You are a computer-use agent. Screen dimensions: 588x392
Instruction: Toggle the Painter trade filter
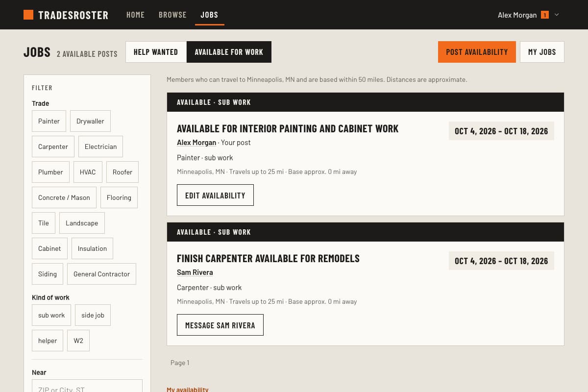49,121
